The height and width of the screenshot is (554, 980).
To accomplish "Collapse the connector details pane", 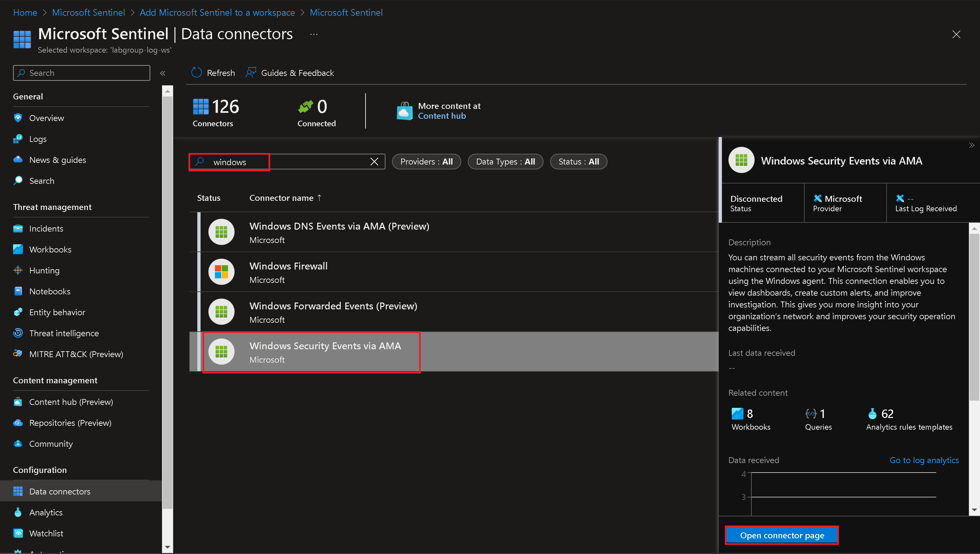I will coord(971,146).
